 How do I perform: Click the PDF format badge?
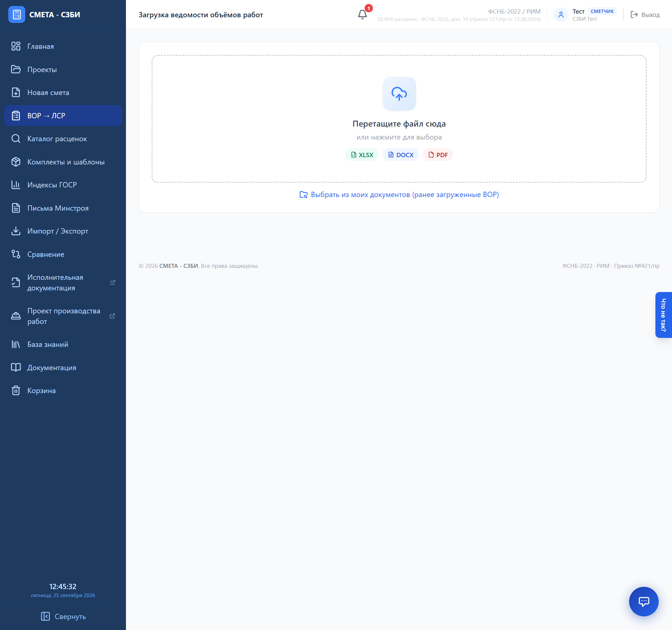[437, 155]
